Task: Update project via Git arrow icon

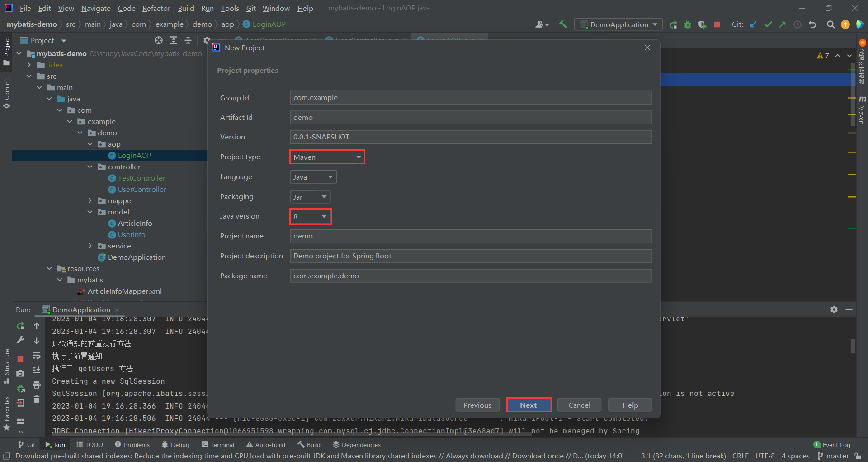Action: point(754,24)
